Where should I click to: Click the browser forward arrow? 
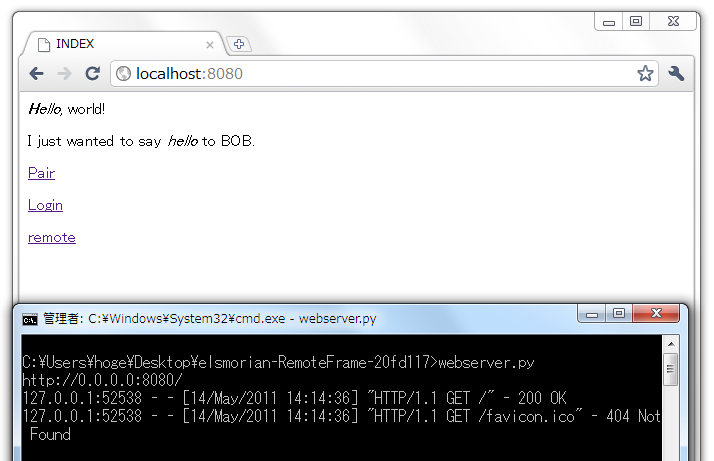(x=65, y=73)
